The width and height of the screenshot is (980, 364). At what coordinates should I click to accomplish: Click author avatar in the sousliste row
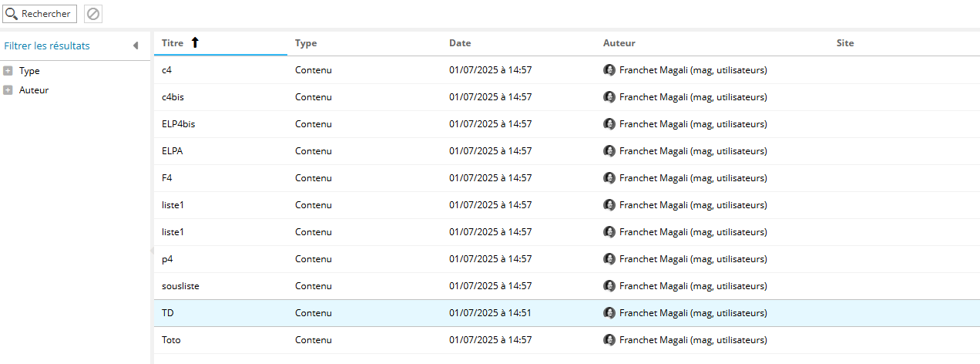click(609, 286)
